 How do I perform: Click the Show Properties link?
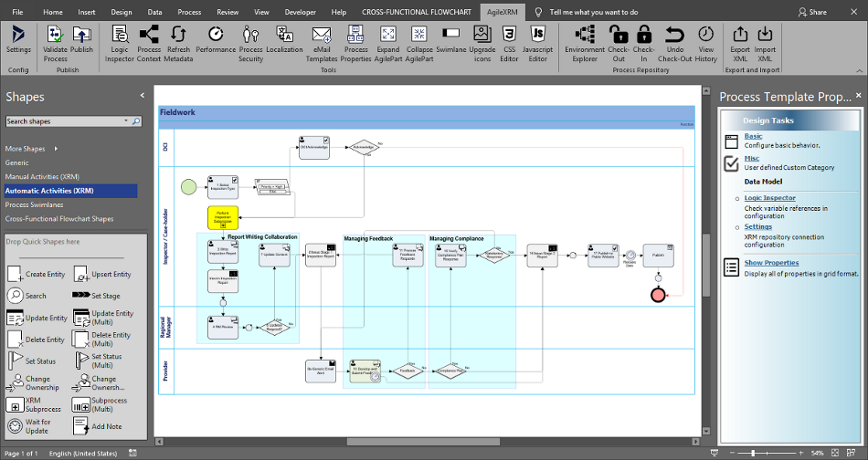(x=771, y=263)
